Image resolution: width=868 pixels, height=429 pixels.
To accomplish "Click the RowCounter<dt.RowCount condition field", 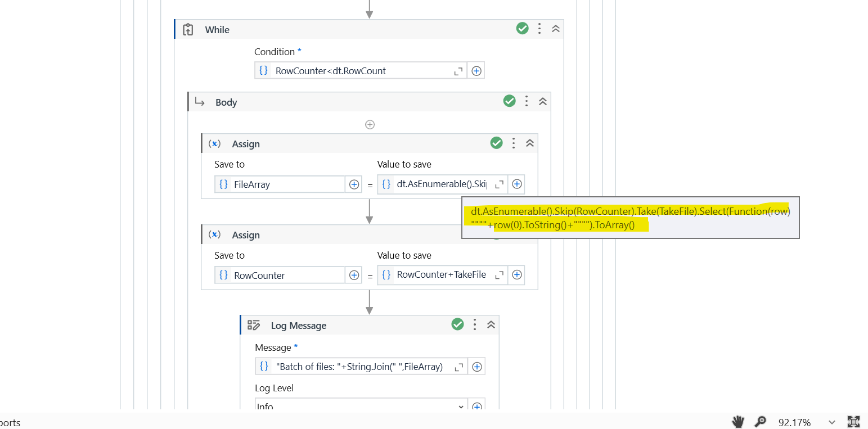I will [x=360, y=71].
